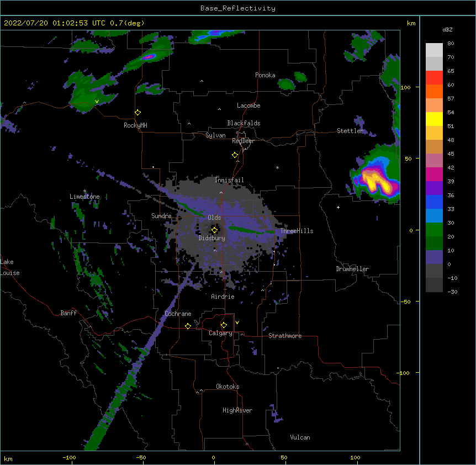Click the magenta echo core north of RockyMH
The width and height of the screenshot is (476, 465).
tap(149, 56)
